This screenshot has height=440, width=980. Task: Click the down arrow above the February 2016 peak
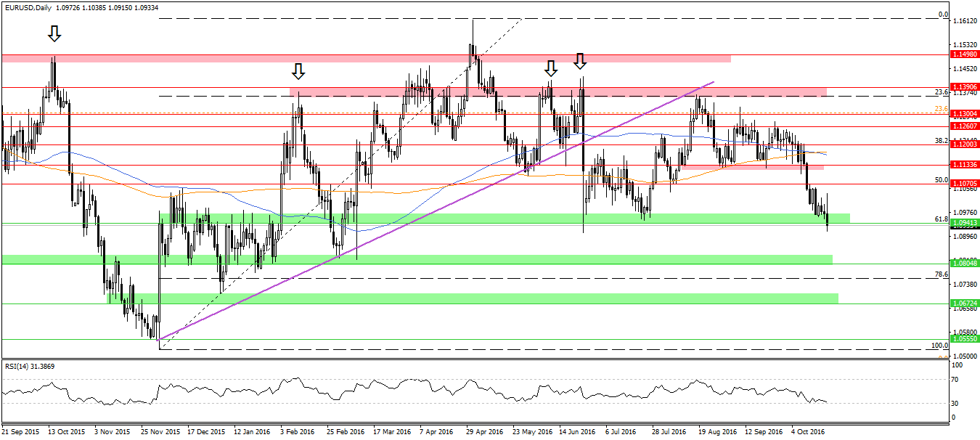point(298,71)
